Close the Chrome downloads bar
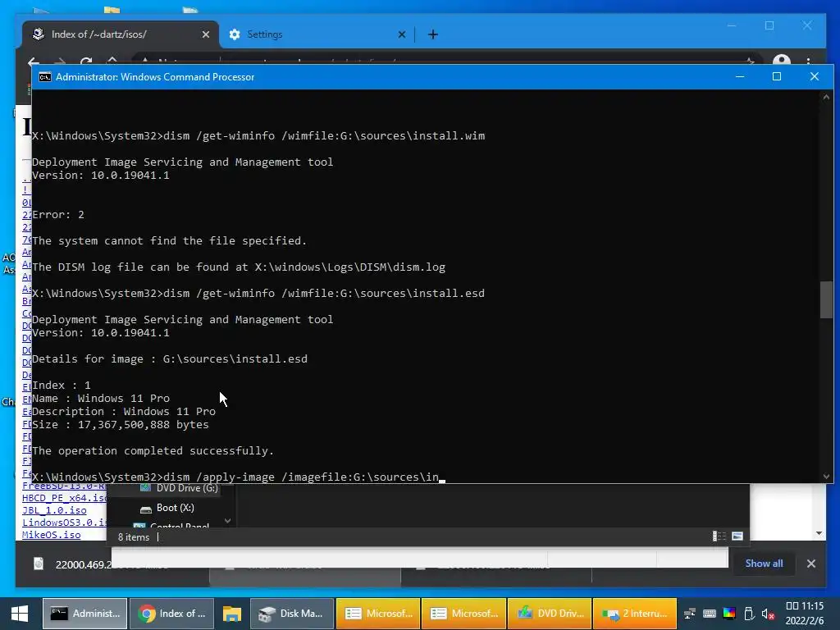Image resolution: width=840 pixels, height=630 pixels. tap(811, 564)
